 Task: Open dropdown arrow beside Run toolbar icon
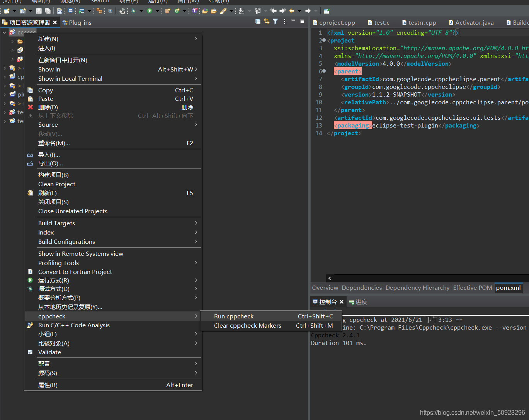click(x=157, y=11)
